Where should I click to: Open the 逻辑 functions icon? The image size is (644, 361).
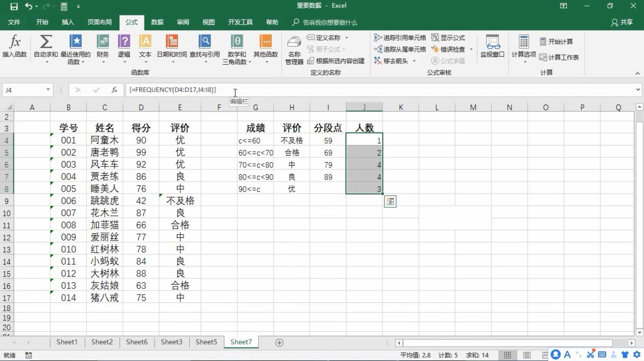[x=124, y=41]
